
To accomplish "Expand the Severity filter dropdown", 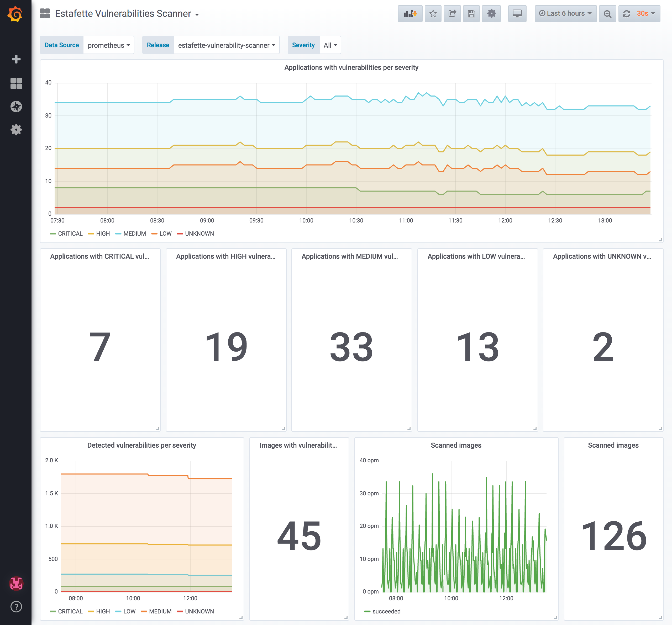I will pyautogui.click(x=330, y=45).
